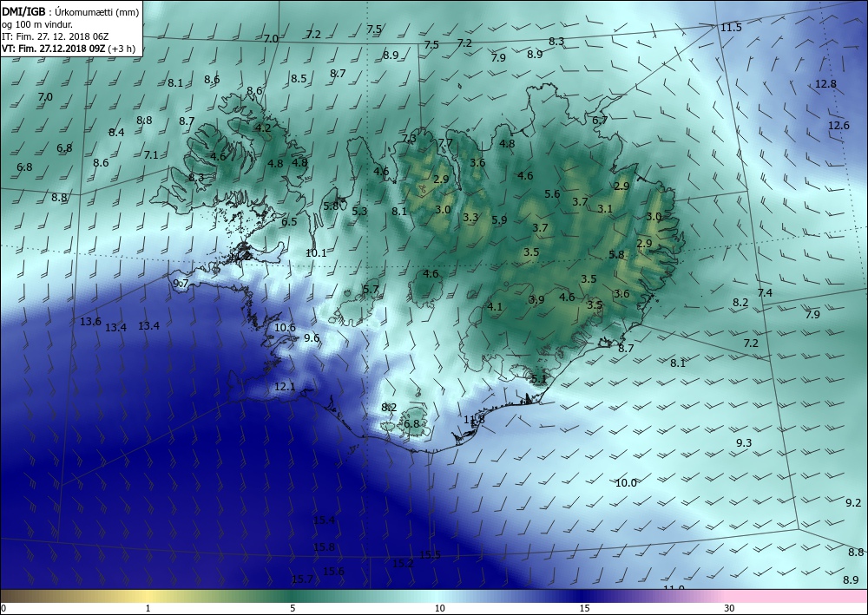Click the map value "9.3"
868x615 pixels.
(x=744, y=442)
